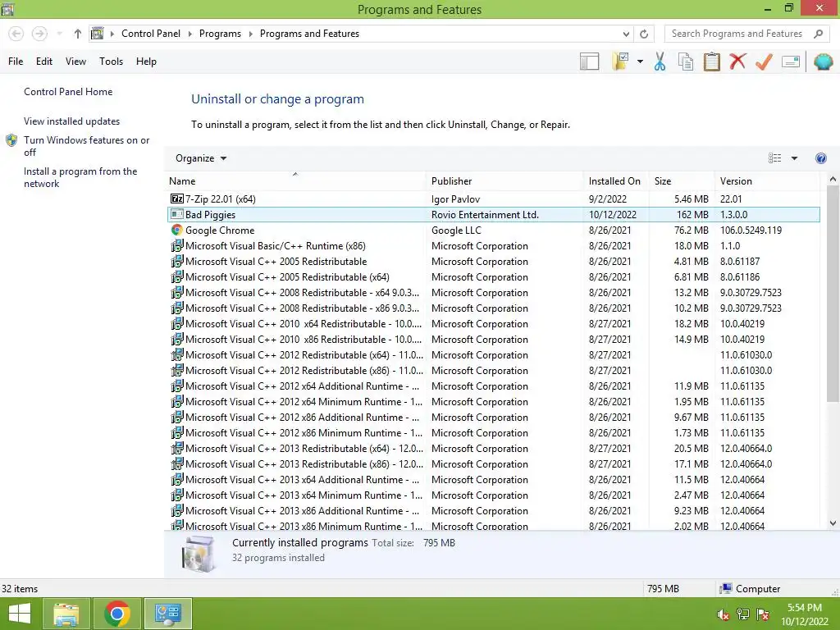Click Programs breadcrumb in address bar
Image resolution: width=840 pixels, height=630 pixels.
tap(220, 34)
